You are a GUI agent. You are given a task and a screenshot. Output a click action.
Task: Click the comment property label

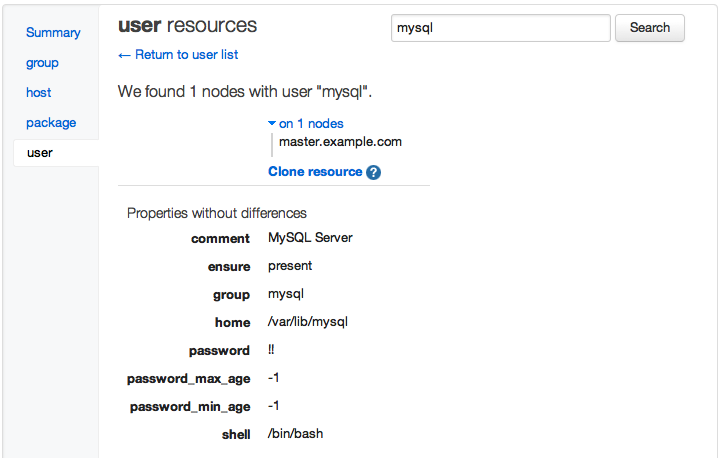coord(220,239)
